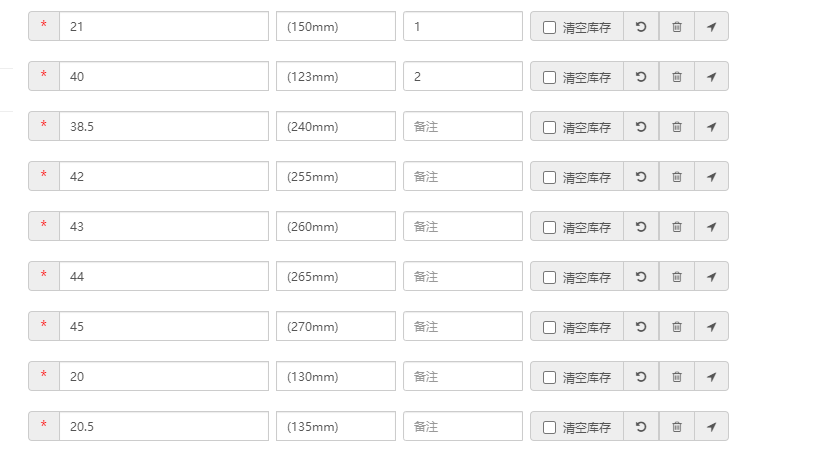Image resolution: width=824 pixels, height=451 pixels.
Task: Click the reset icon in the 40 row
Action: click(x=641, y=77)
